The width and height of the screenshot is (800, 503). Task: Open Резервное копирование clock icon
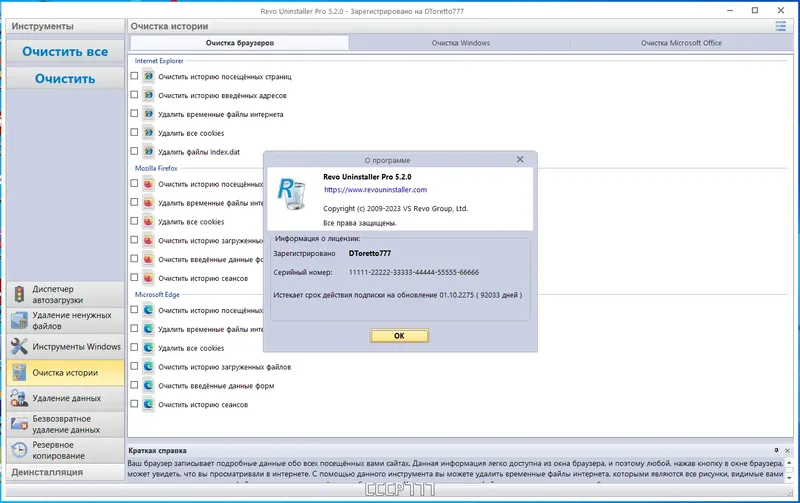coord(19,450)
